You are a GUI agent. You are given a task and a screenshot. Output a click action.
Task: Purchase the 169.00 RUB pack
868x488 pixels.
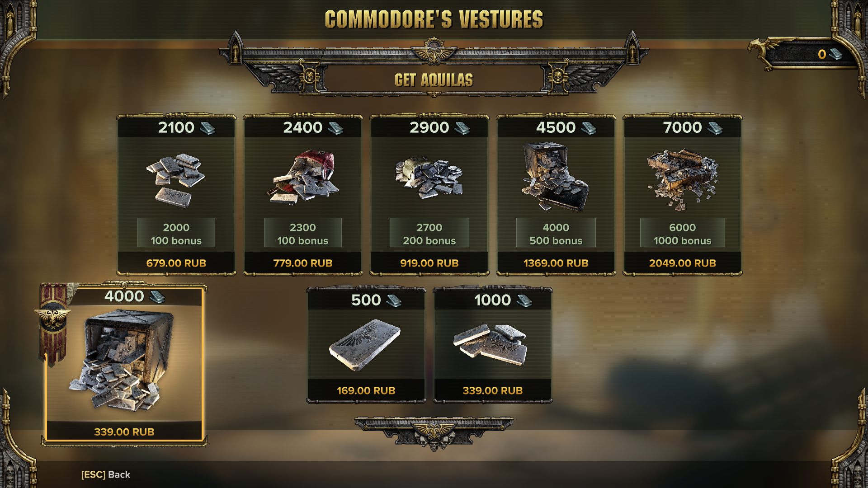(366, 390)
